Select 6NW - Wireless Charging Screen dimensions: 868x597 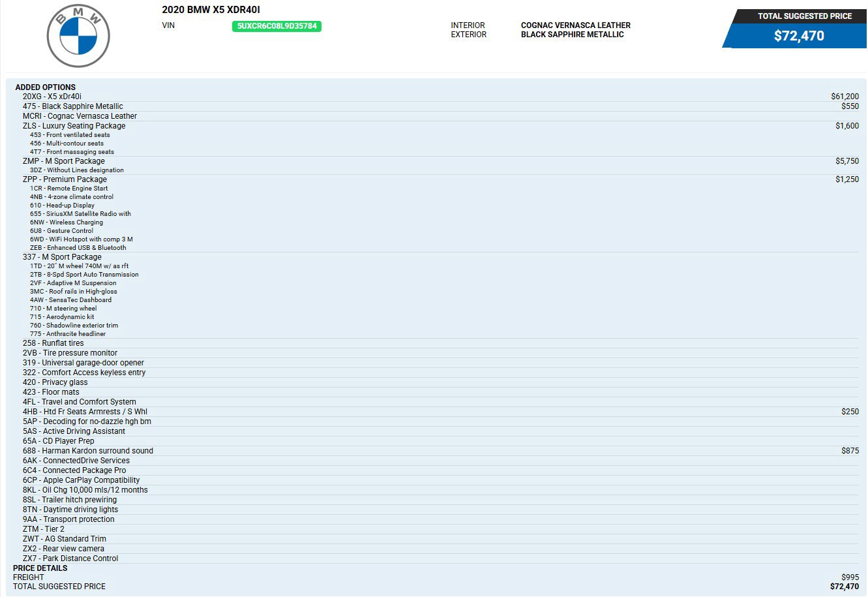point(66,222)
